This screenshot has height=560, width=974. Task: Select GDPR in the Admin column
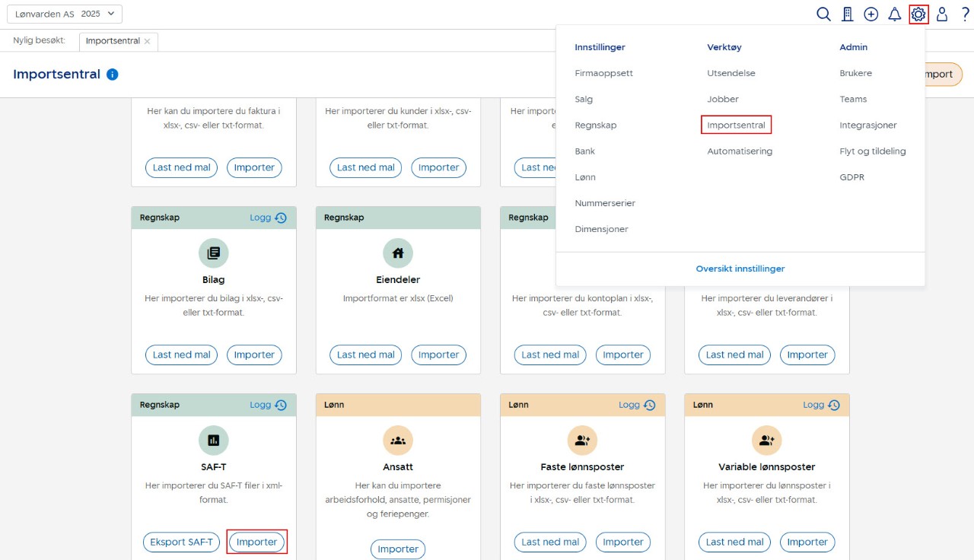pos(851,177)
